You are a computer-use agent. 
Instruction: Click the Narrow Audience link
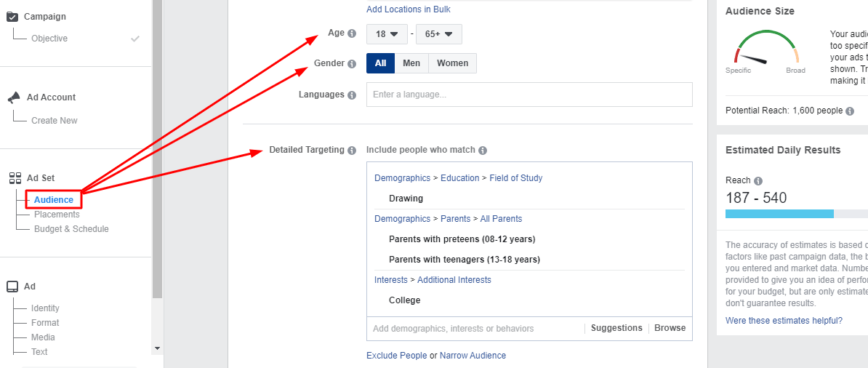point(473,356)
